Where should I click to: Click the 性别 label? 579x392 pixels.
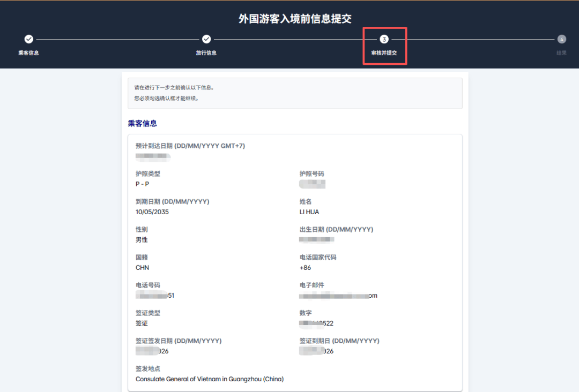[x=142, y=229]
